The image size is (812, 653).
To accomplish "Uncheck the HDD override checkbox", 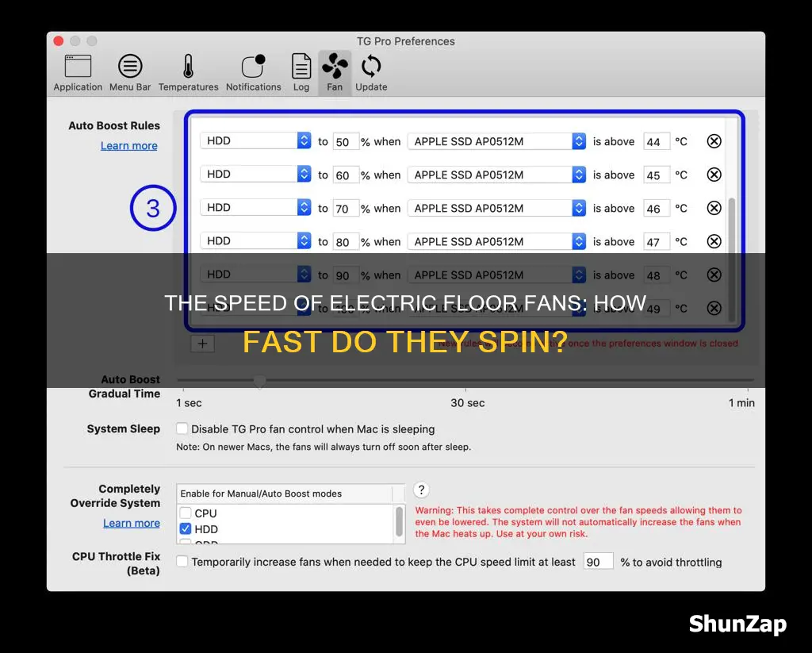I will click(x=186, y=528).
